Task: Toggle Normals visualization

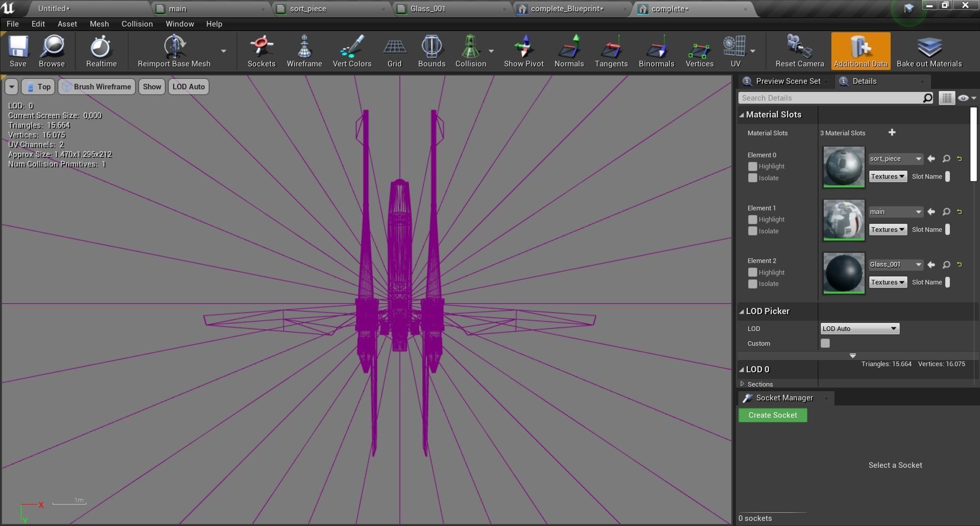Action: point(569,51)
